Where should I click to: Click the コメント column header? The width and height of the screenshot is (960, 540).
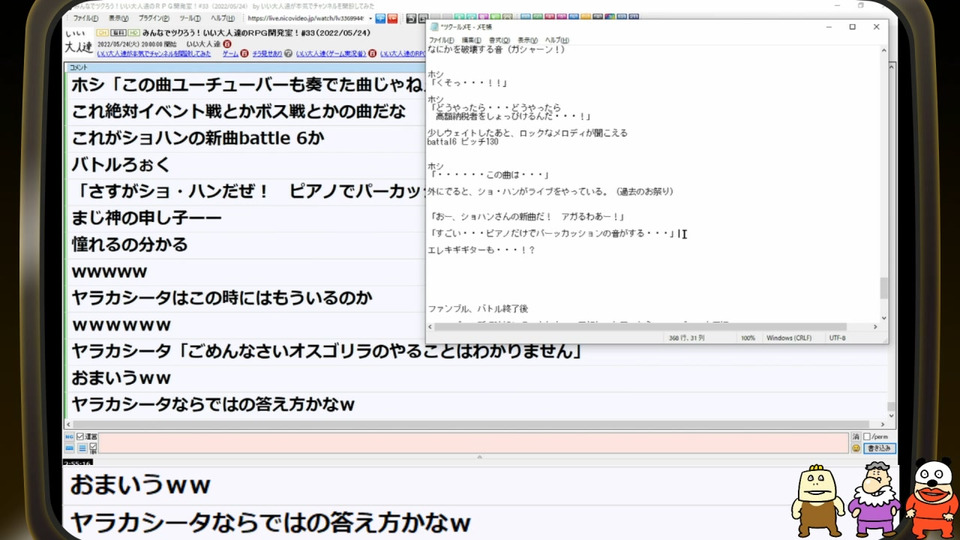coord(78,67)
